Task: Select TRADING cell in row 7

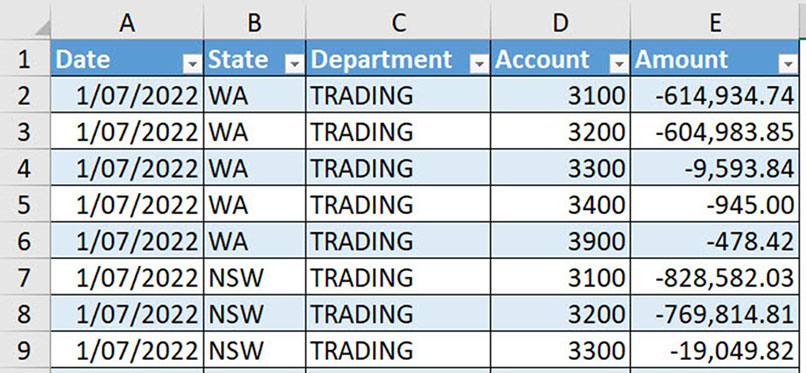Action: tap(398, 277)
